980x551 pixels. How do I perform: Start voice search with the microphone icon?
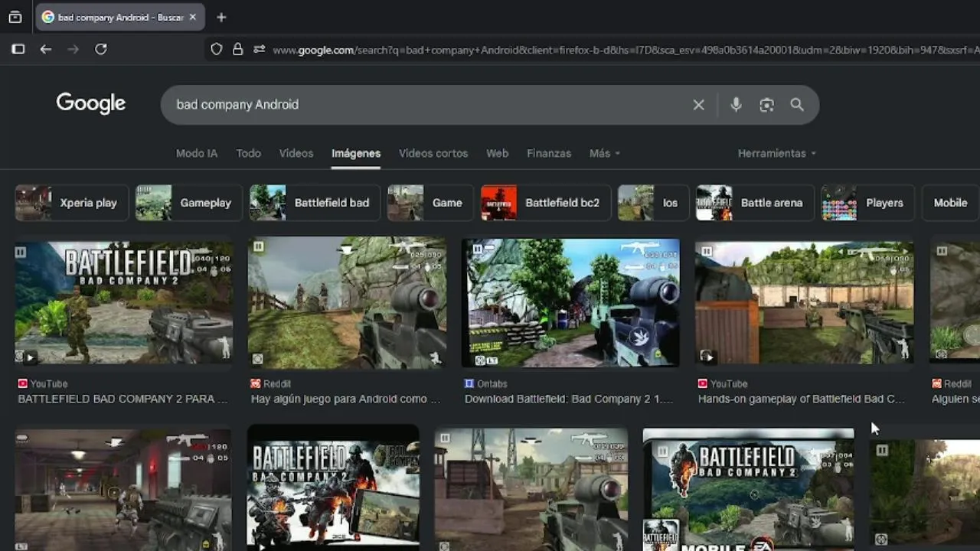[736, 105]
